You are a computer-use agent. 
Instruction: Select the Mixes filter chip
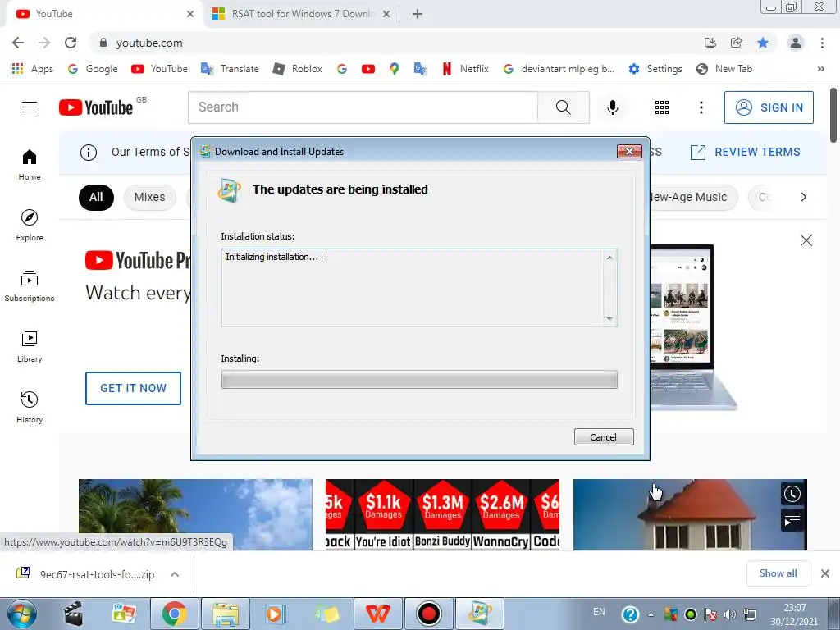(149, 197)
